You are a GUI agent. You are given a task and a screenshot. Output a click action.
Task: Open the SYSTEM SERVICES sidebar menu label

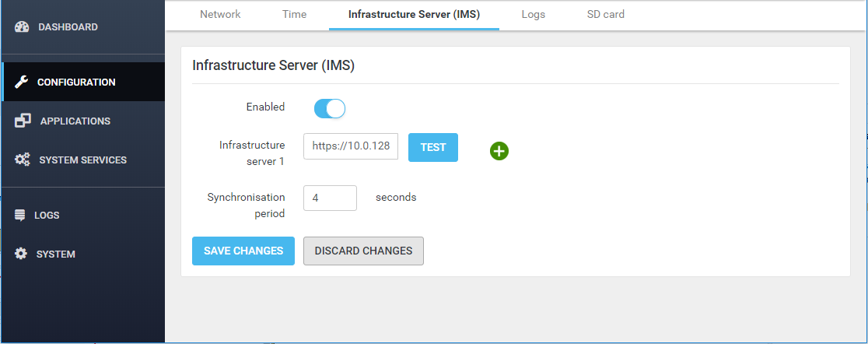(82, 160)
